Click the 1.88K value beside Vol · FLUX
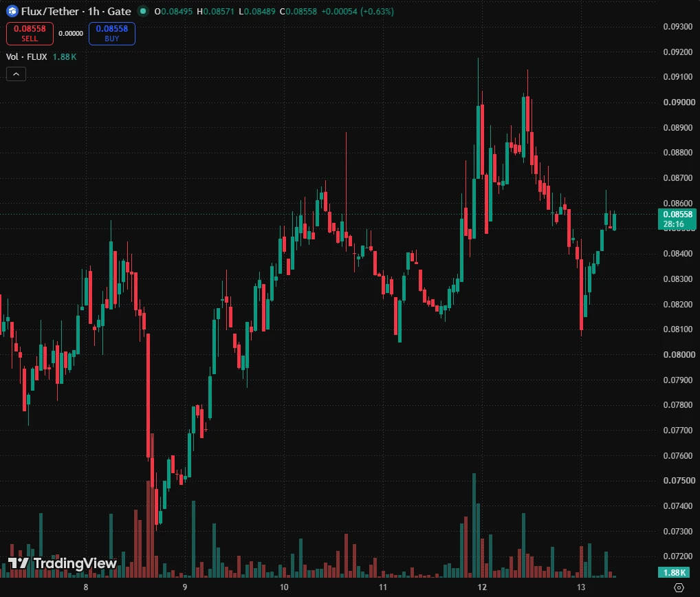Image resolution: width=700 pixels, height=597 pixels. 64,56
